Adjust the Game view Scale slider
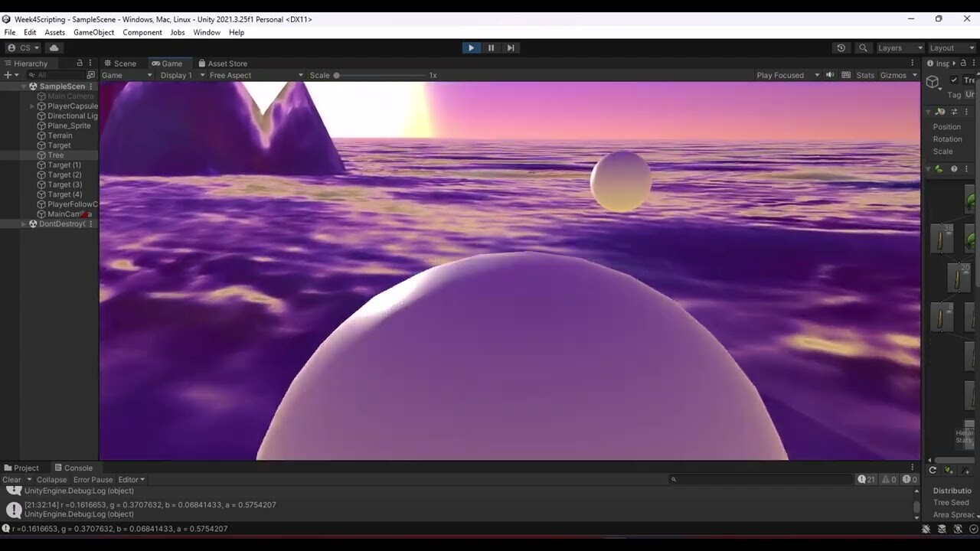Screen dimensions: 980x551 338,75
